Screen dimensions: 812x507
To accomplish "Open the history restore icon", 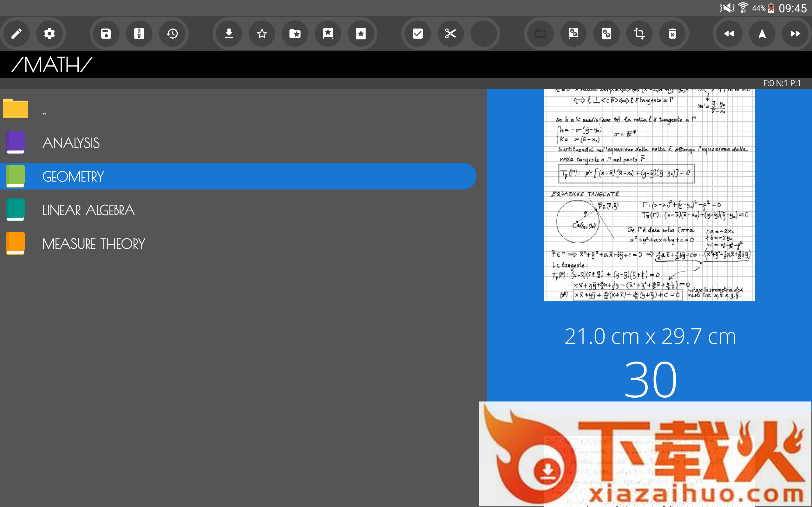I will tap(172, 34).
